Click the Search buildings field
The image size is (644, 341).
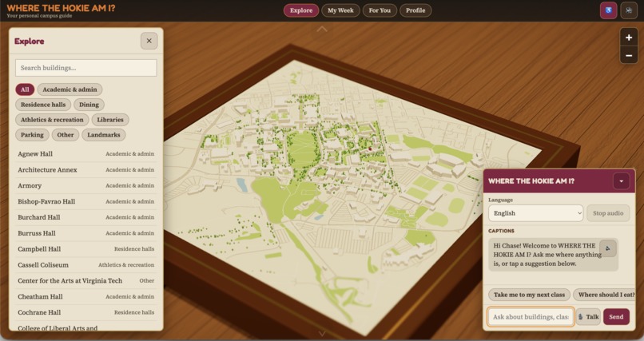[85, 68]
